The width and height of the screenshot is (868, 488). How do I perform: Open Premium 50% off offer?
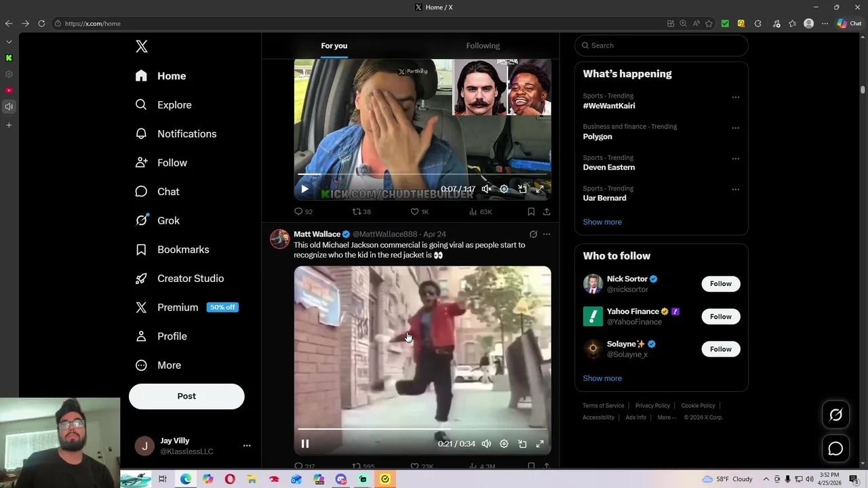click(186, 307)
